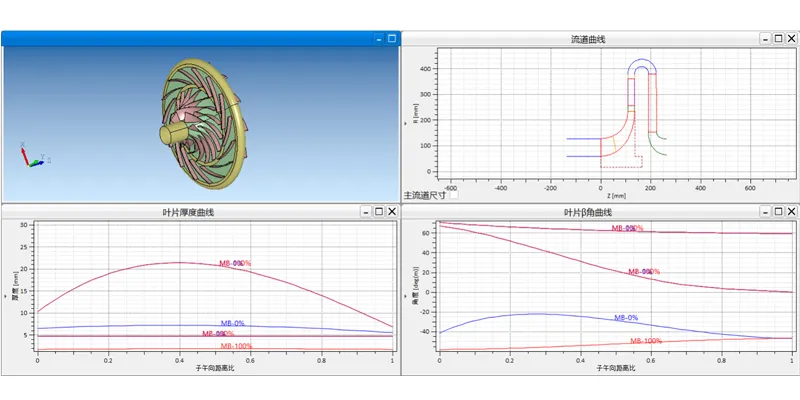Close the 叶片β角曲线 panel
Screen dimensions: 800x400
(791, 212)
